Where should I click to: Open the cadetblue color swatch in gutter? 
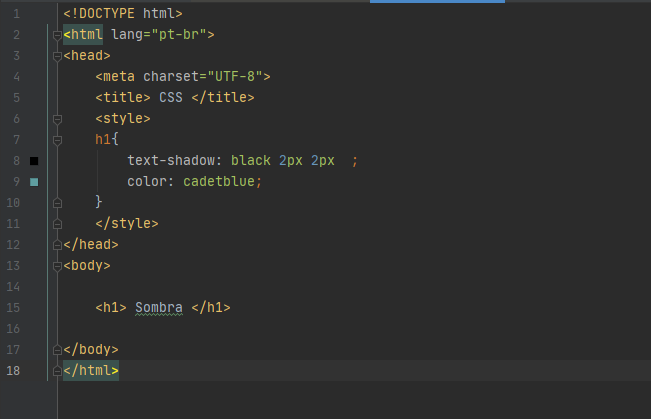[x=34, y=182]
